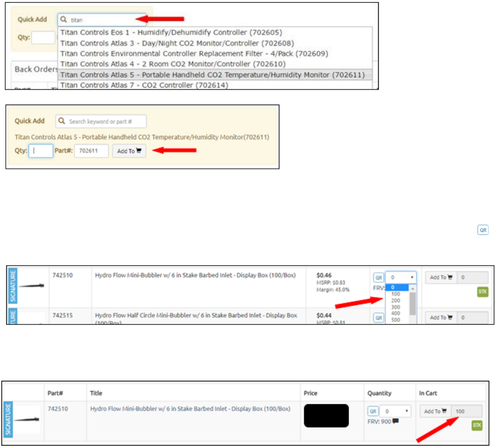Click the Mini-Bubbler title in the $0.46 row
Viewport: 496px width, 448px height.
click(195, 275)
